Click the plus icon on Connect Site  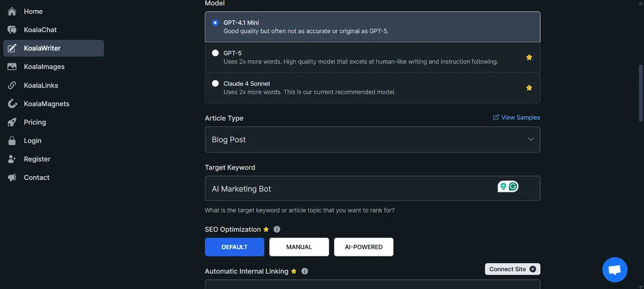533,269
